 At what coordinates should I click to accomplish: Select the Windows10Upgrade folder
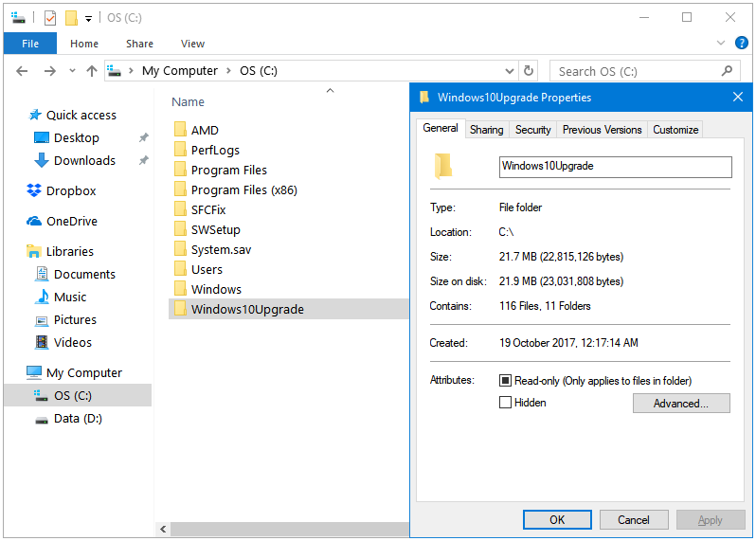[x=288, y=309]
